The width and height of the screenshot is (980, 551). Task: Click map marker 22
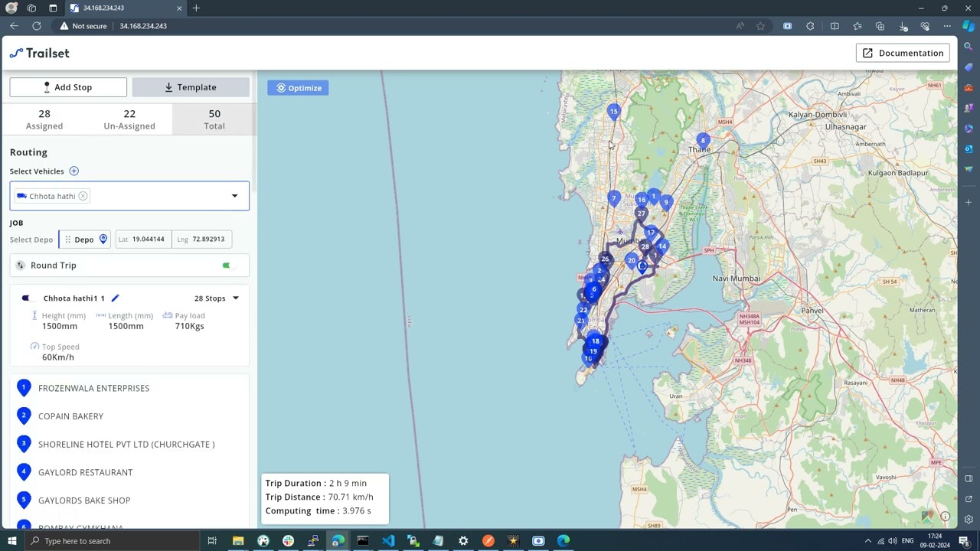(583, 311)
